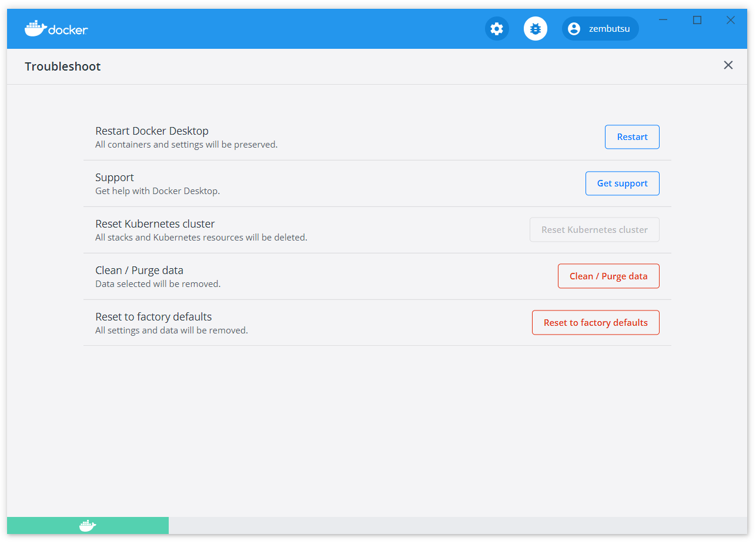
Task: Minimize the Docker Desktop window
Action: coord(663,20)
